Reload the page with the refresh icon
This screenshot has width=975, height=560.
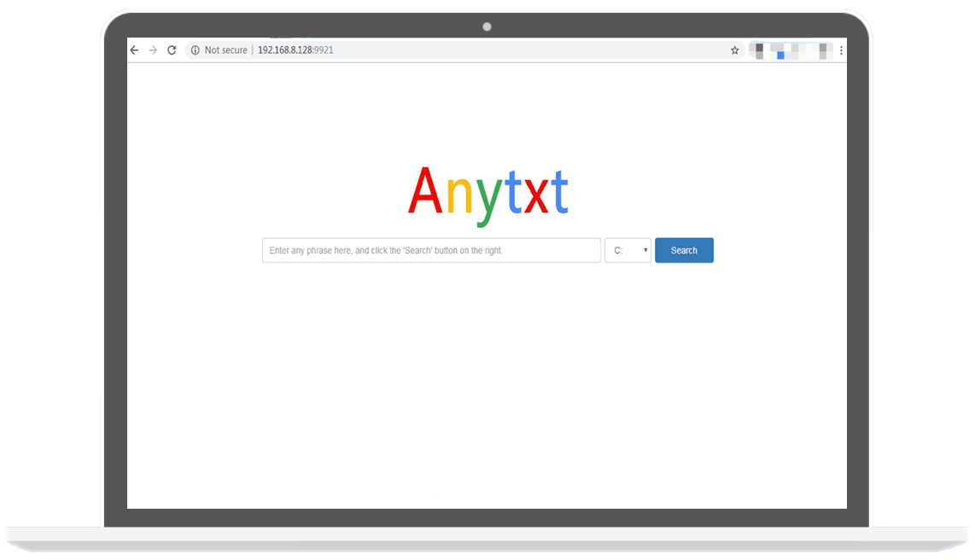pyautogui.click(x=172, y=50)
